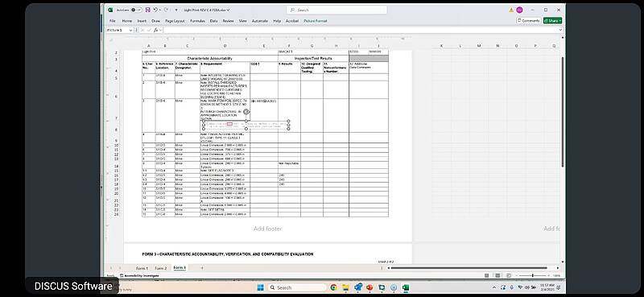The image size is (644, 297).
Task: Switch to the Form 1 sheet tab
Action: click(142, 268)
